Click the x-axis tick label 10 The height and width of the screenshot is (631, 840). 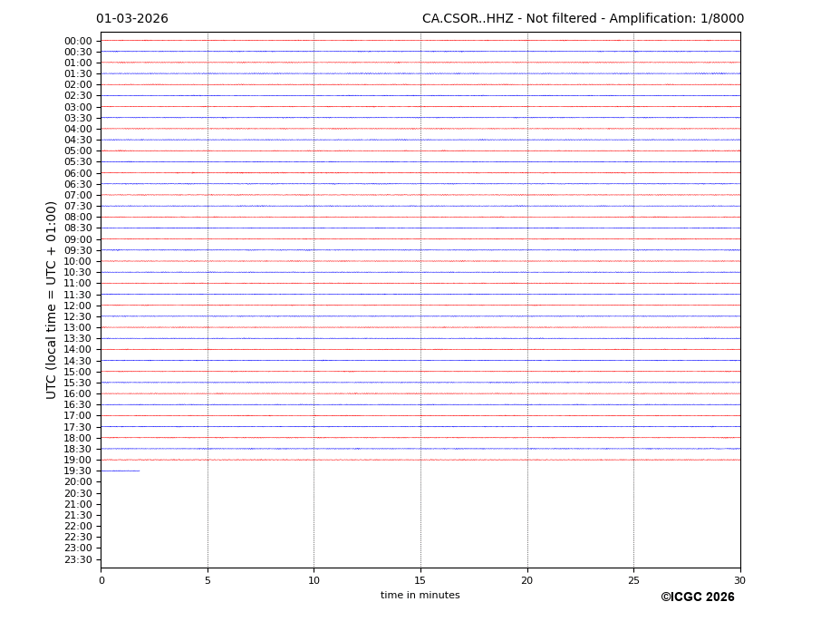pos(314,581)
